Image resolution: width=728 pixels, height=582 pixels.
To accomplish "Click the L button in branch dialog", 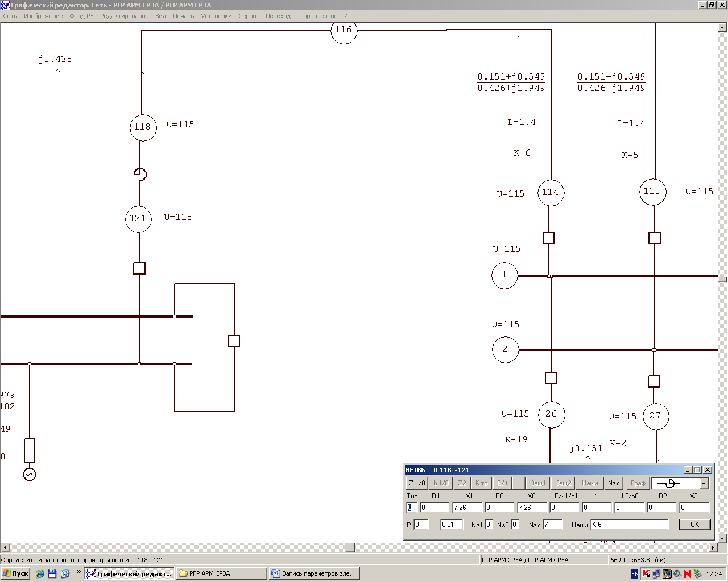I will (518, 483).
